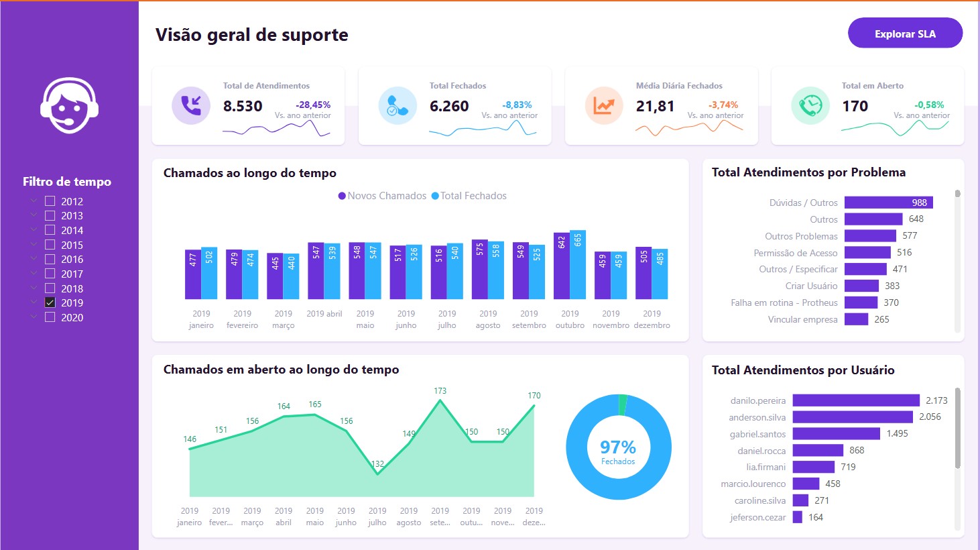
Task: Click the green clock icon for Total em Aberto
Action: click(x=810, y=105)
